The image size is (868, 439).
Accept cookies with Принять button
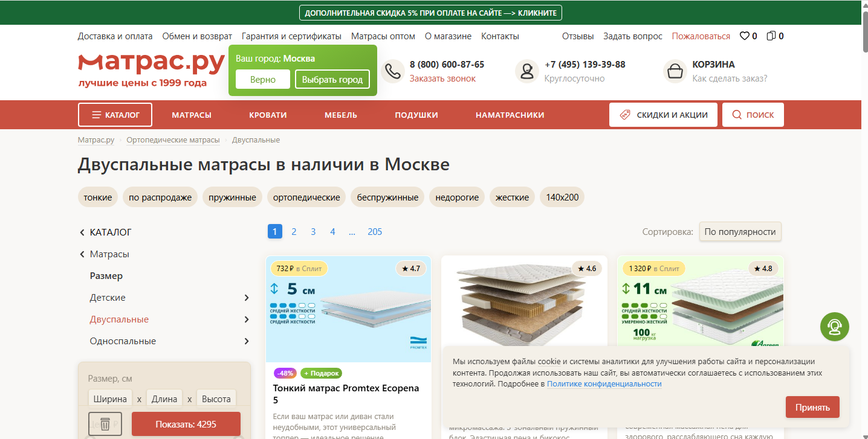(812, 407)
